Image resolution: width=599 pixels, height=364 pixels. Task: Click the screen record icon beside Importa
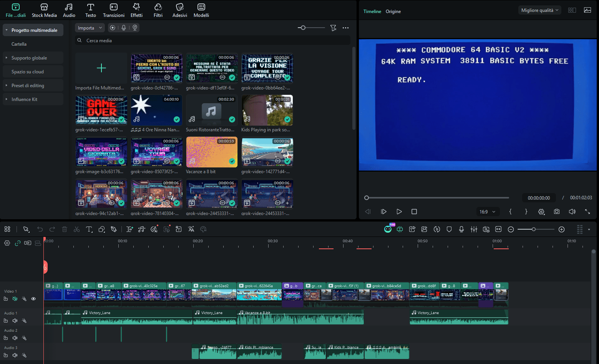click(x=112, y=28)
